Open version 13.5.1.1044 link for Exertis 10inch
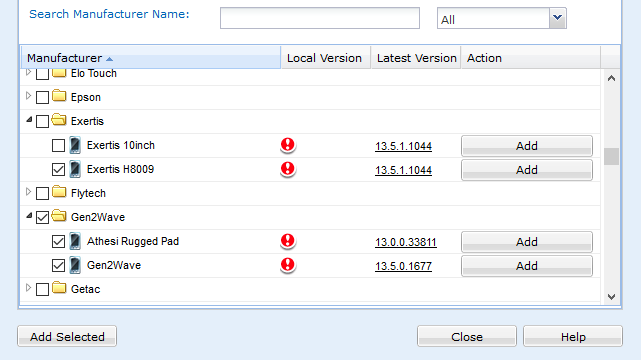The height and width of the screenshot is (360, 641). (x=403, y=146)
